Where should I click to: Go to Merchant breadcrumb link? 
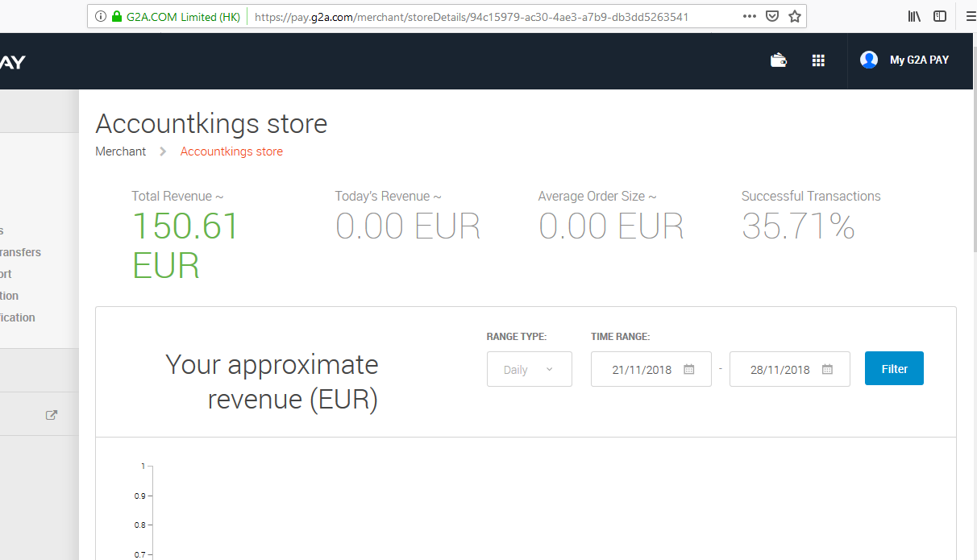[x=121, y=151]
